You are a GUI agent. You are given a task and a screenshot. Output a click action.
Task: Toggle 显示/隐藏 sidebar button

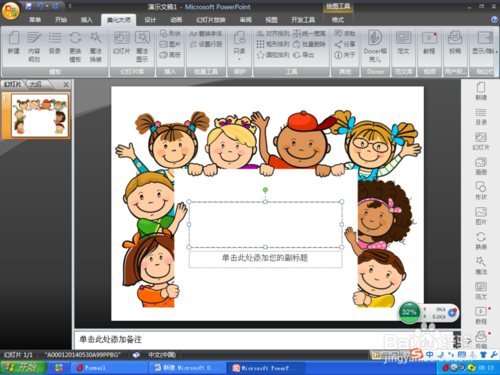coord(484,43)
